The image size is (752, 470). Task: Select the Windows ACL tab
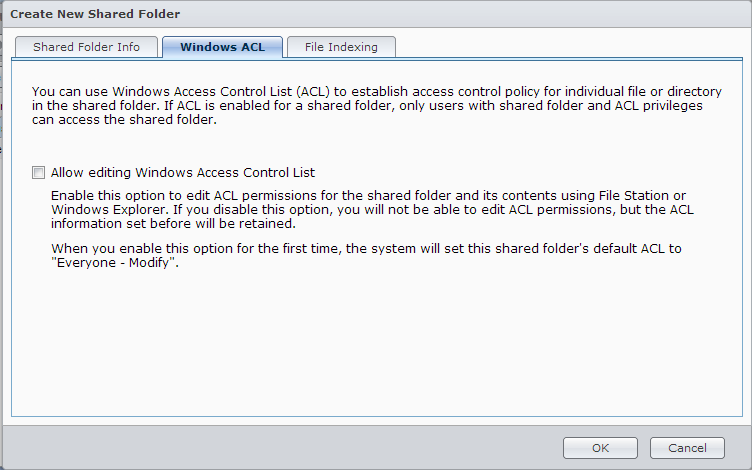click(x=222, y=47)
